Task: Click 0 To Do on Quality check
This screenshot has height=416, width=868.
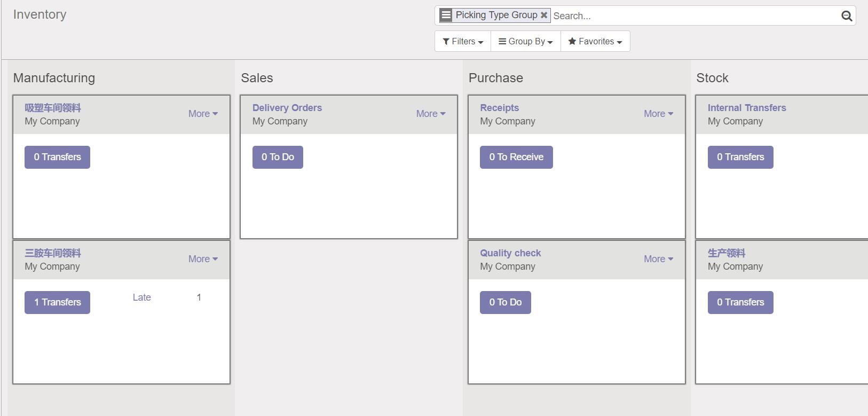Action: (505, 302)
